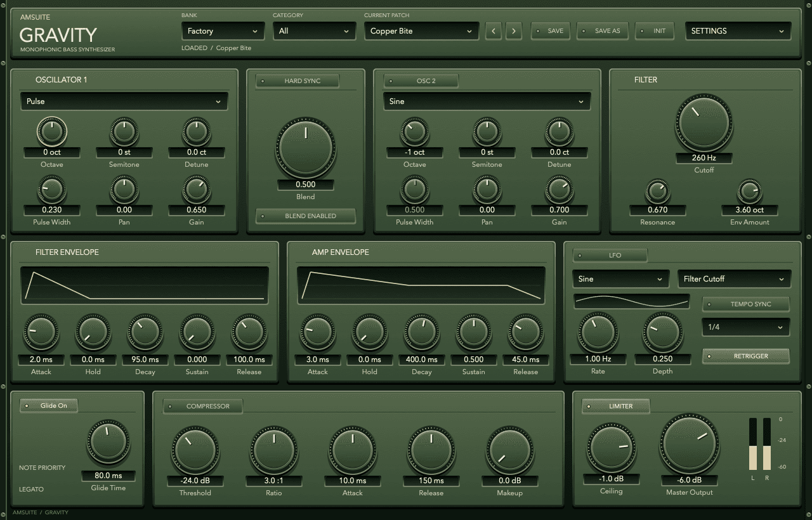Click the hard sync Blend knob
The width and height of the screenshot is (812, 520).
point(306,147)
